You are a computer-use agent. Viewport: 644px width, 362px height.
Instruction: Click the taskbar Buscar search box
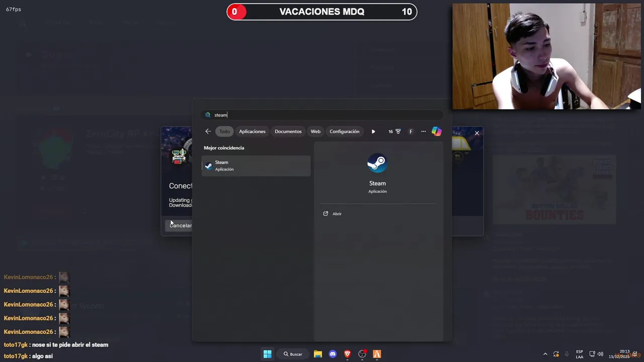(x=293, y=354)
